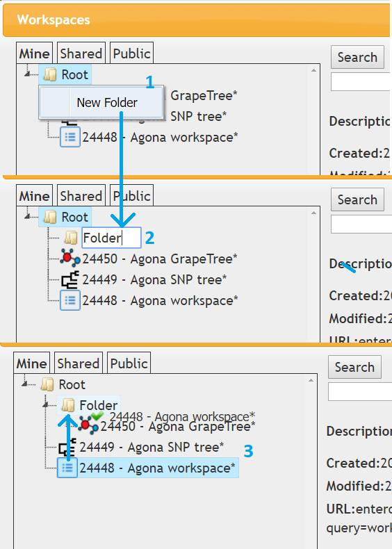392x549 pixels.
Task: Select the 'Folder' node label in the bottom panel
Action: (99, 405)
